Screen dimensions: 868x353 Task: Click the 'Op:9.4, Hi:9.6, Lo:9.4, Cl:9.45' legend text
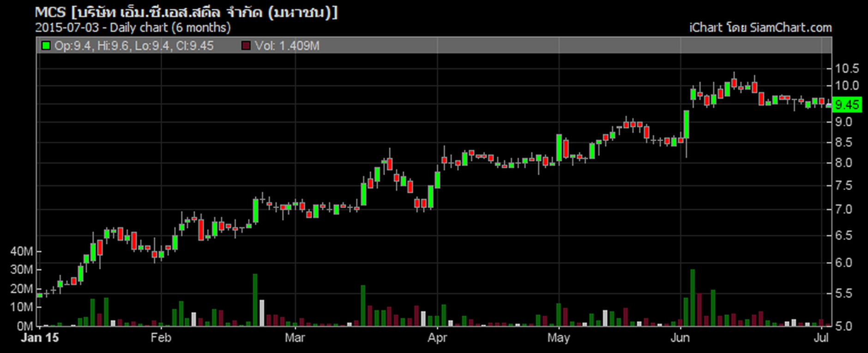(x=134, y=46)
